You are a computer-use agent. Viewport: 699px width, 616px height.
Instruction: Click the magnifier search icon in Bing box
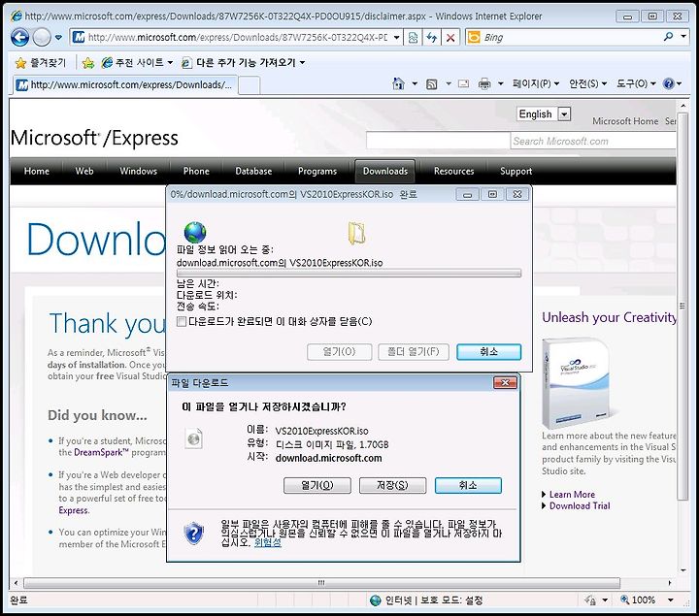click(668, 37)
